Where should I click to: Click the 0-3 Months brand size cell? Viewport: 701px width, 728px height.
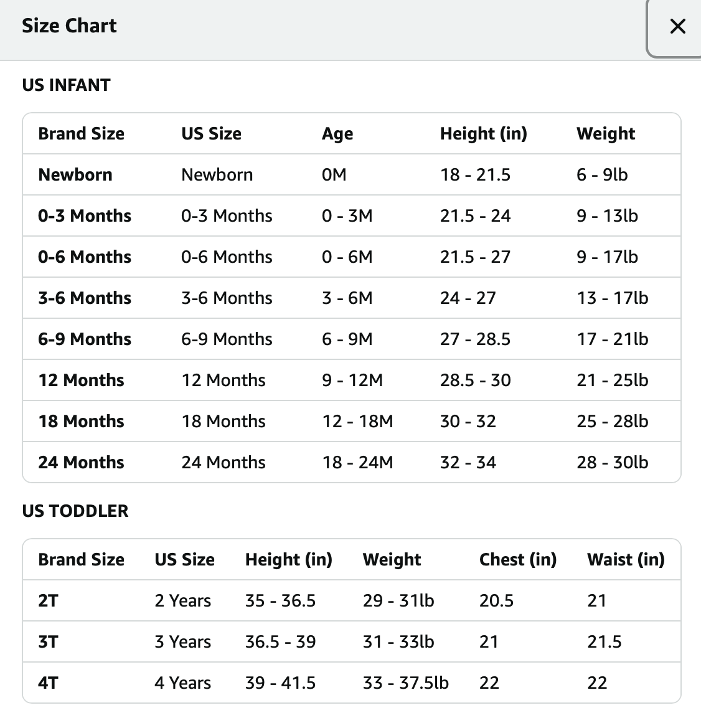(x=85, y=215)
